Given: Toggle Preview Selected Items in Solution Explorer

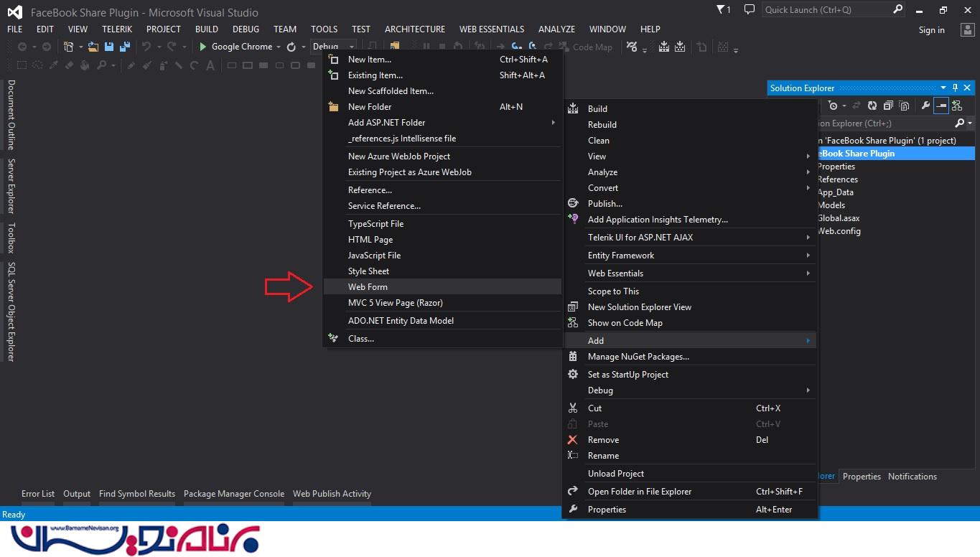Looking at the screenshot, I should pyautogui.click(x=941, y=106).
